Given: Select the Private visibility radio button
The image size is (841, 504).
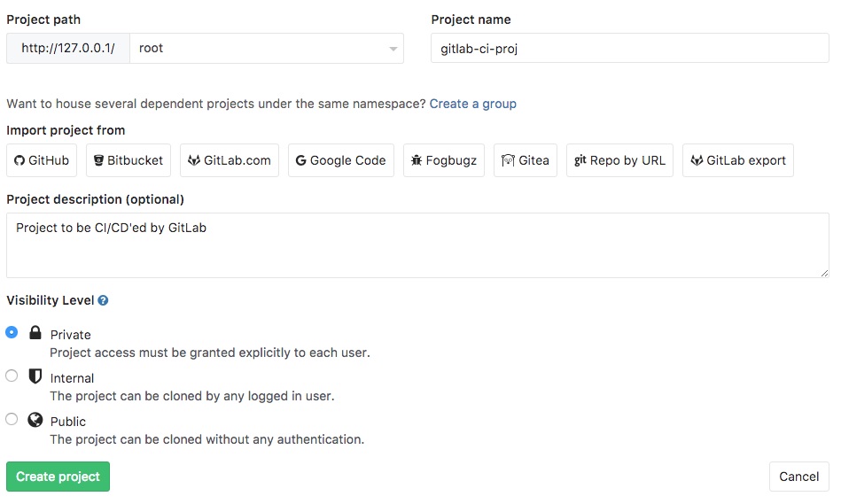Looking at the screenshot, I should (12, 332).
